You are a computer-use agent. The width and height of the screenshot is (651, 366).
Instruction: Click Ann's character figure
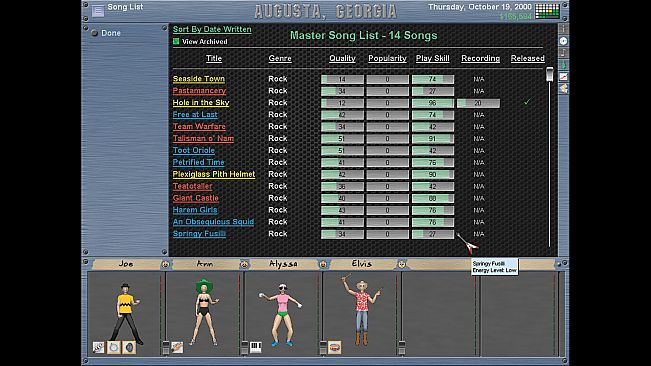pyautogui.click(x=204, y=312)
